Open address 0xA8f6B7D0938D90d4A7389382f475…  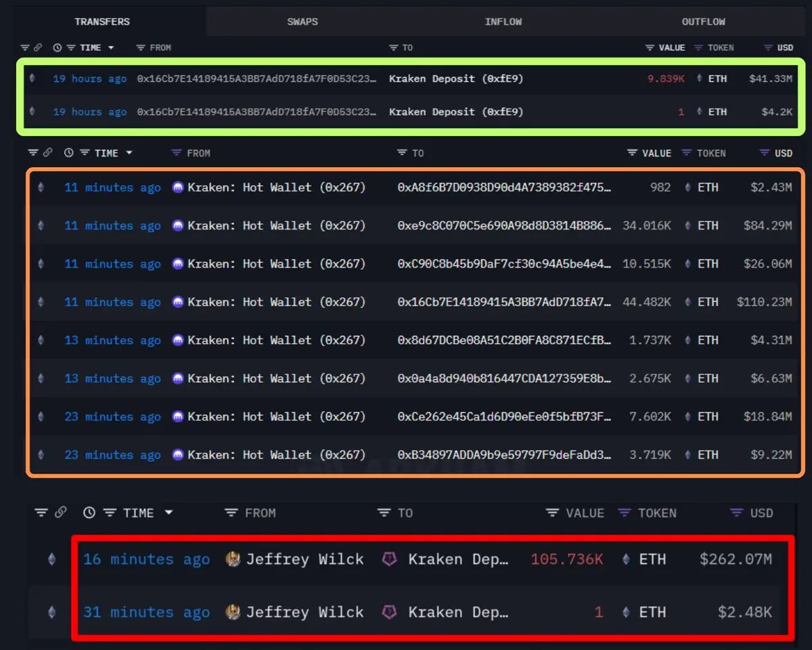[504, 188]
